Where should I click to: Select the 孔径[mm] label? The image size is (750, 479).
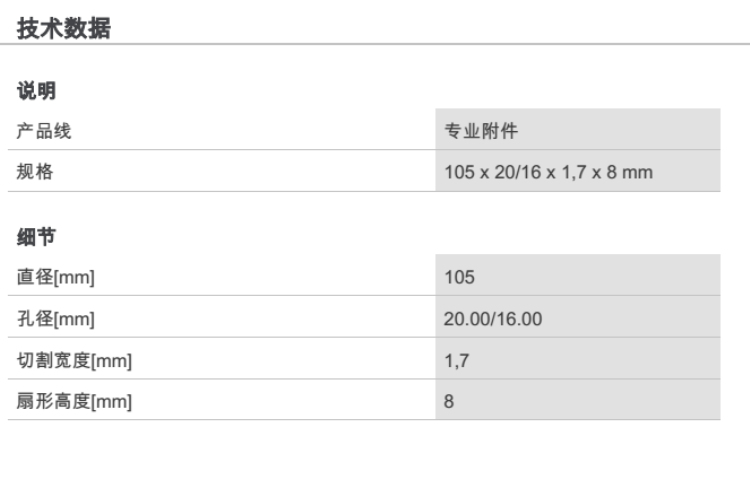pyautogui.click(x=56, y=319)
